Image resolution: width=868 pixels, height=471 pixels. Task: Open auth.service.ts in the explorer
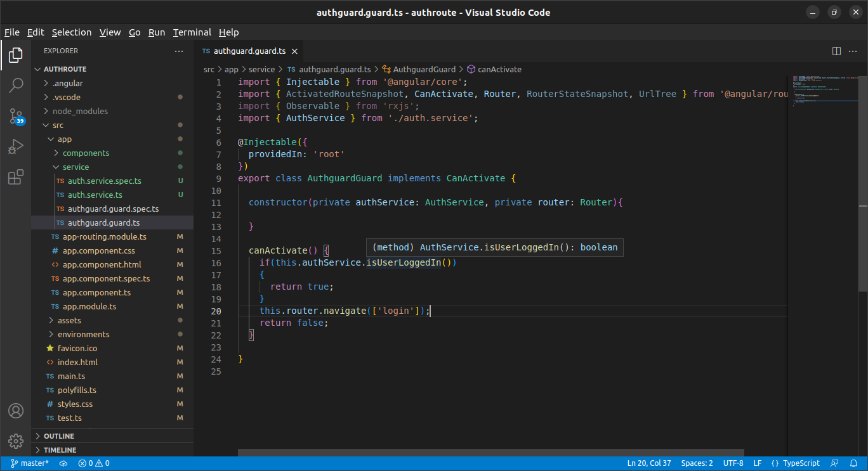[112, 195]
